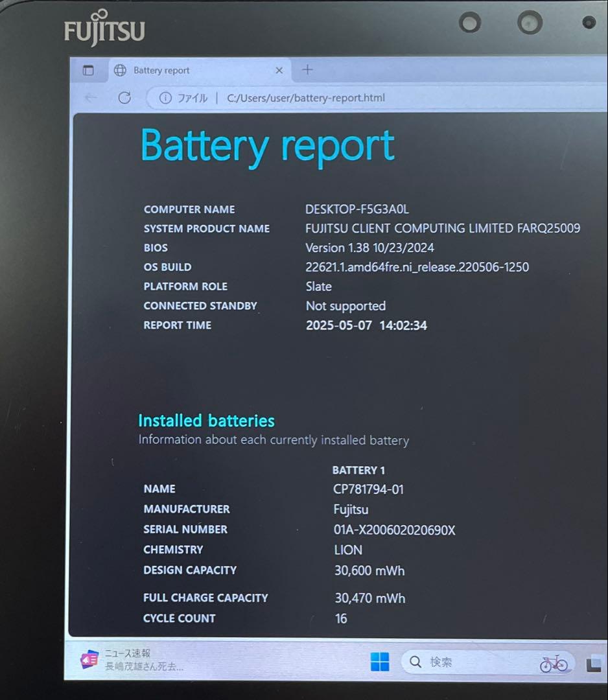Screen dimensions: 608x700
Task: Click the BATTERY 1 column header
Action: point(358,470)
